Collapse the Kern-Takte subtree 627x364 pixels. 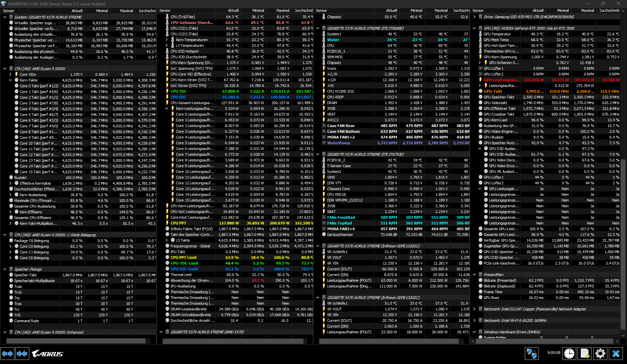pyautogui.click(x=10, y=80)
